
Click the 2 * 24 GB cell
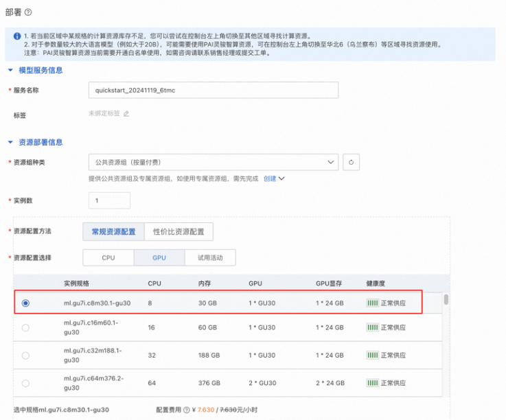pos(330,383)
